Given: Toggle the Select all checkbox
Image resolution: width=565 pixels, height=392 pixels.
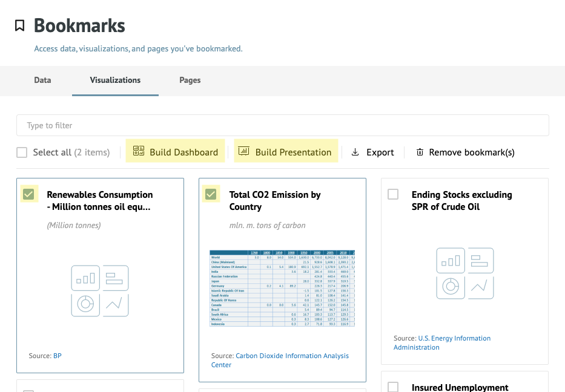Looking at the screenshot, I should [22, 152].
